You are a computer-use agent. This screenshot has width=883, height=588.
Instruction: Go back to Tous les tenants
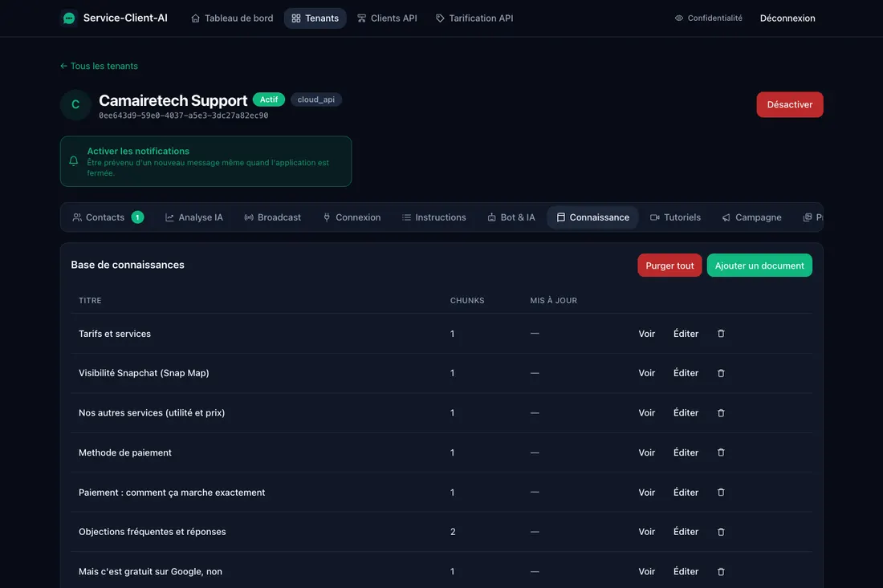99,66
